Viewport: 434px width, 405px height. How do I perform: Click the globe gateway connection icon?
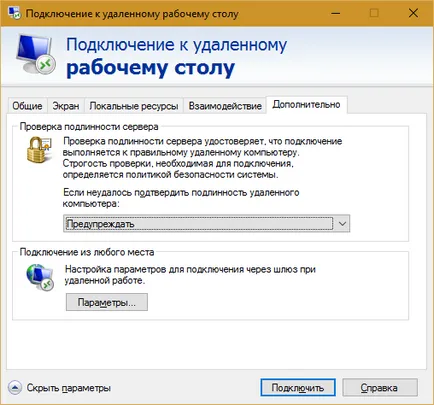coord(40,277)
